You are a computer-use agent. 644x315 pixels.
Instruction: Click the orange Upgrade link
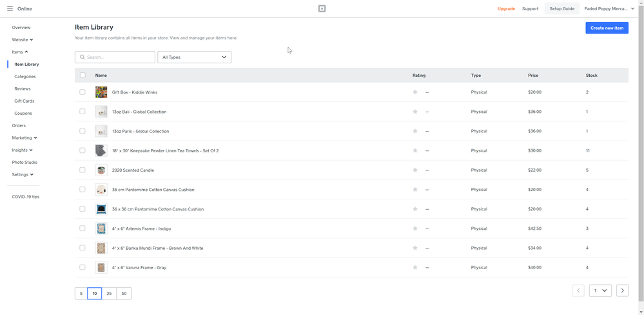(x=506, y=9)
